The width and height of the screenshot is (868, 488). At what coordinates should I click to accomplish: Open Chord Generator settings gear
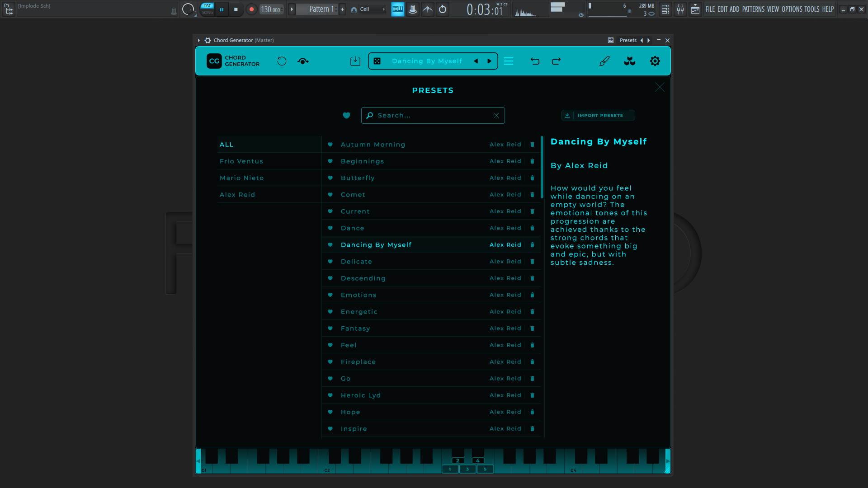click(655, 61)
